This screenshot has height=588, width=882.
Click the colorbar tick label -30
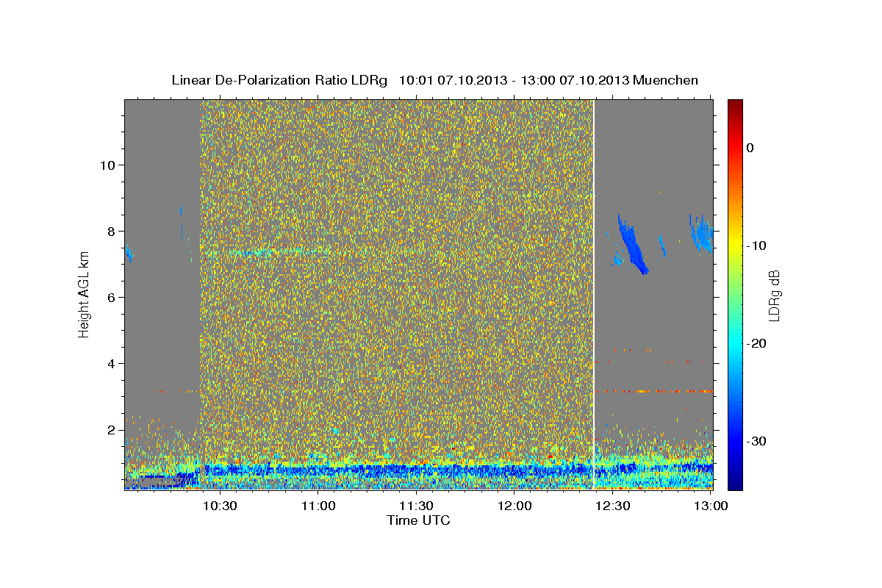756,441
